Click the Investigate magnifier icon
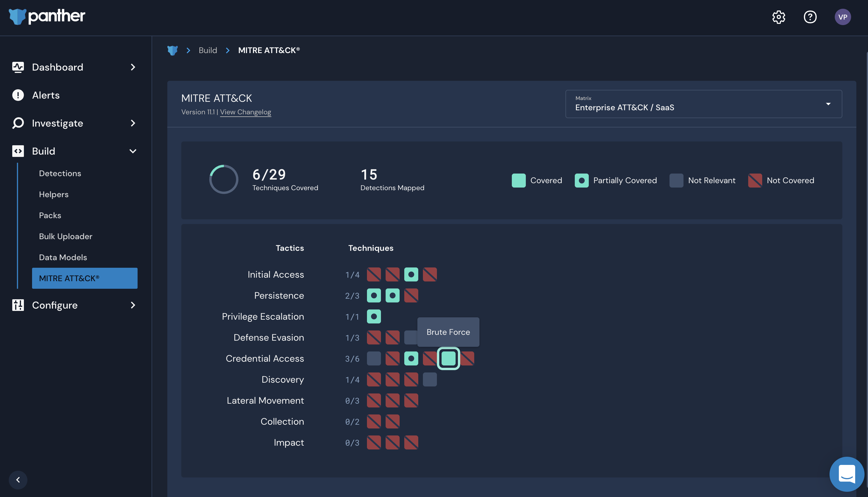The image size is (868, 497). point(18,123)
